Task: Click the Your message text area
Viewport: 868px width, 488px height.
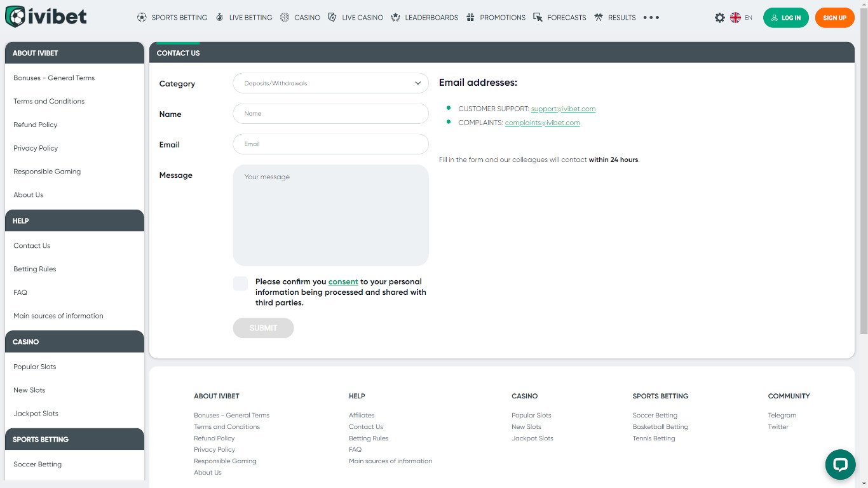Action: point(331,215)
